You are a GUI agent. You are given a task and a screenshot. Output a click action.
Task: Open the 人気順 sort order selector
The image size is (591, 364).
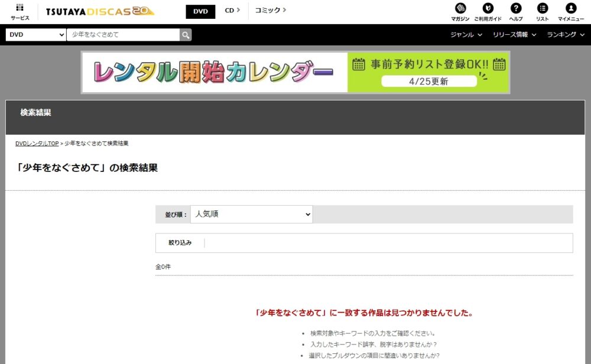(251, 214)
